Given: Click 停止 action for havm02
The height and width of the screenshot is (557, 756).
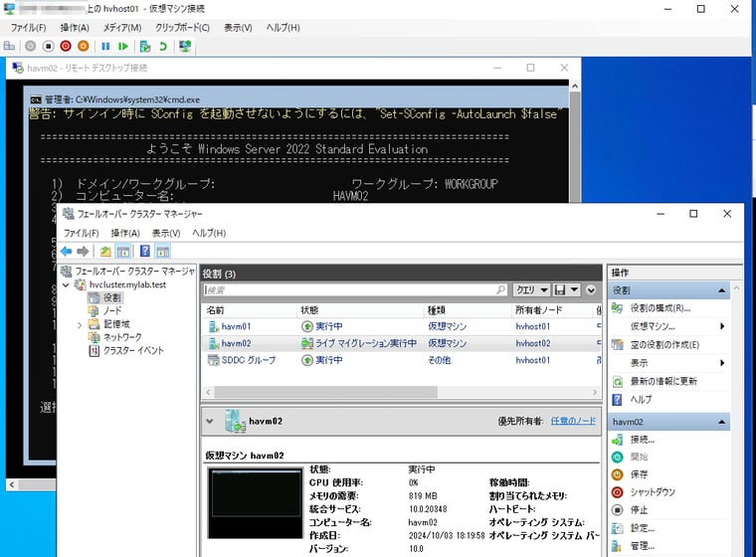Looking at the screenshot, I should 639,509.
